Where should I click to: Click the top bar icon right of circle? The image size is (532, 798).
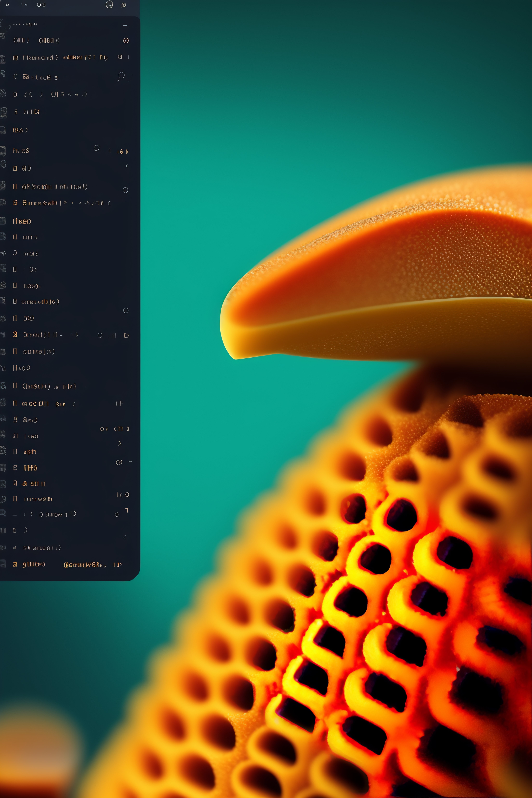[x=124, y=5]
